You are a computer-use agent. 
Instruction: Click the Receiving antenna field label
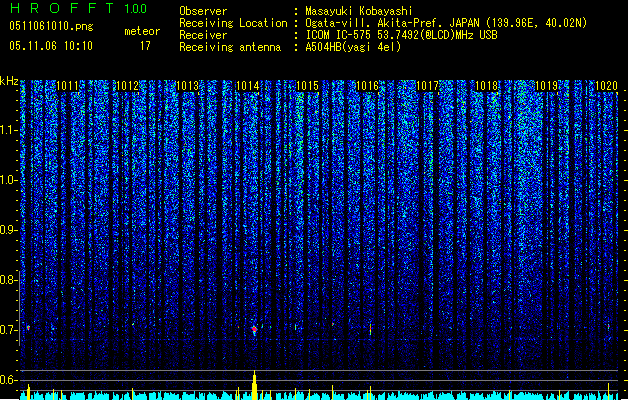tap(230, 47)
